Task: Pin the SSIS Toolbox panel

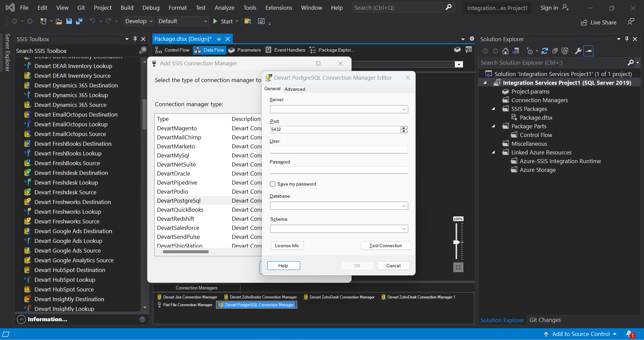Action: (x=135, y=39)
